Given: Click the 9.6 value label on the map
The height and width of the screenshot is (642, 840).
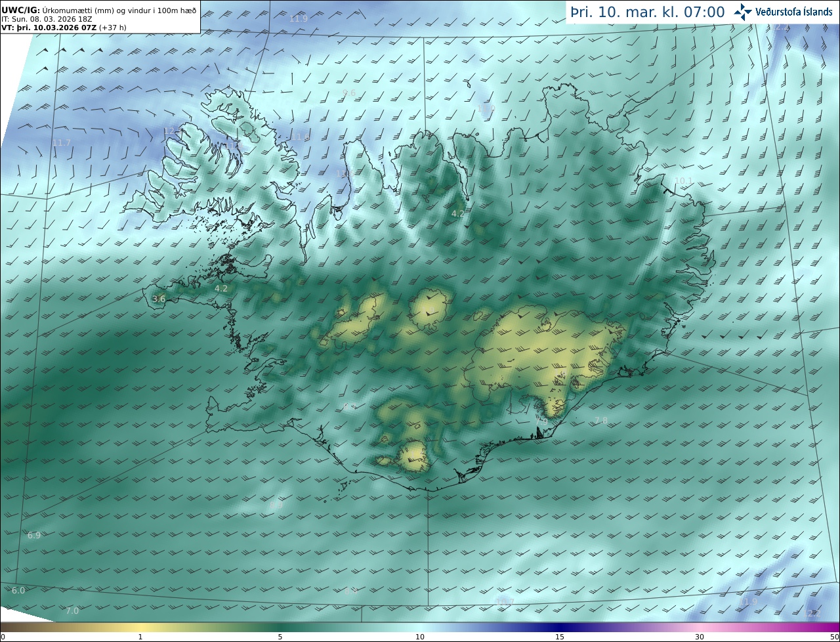Looking at the screenshot, I should [x=349, y=93].
